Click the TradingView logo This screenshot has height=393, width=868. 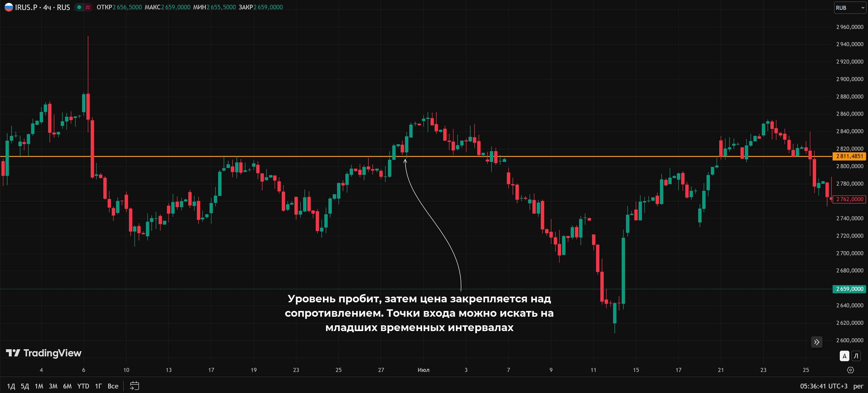[x=44, y=353]
